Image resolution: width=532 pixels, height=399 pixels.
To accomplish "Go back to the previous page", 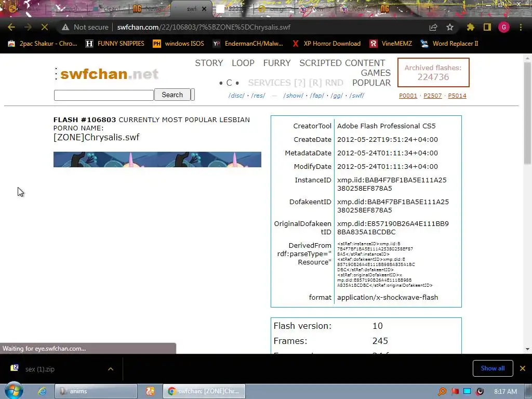I will coord(11,27).
